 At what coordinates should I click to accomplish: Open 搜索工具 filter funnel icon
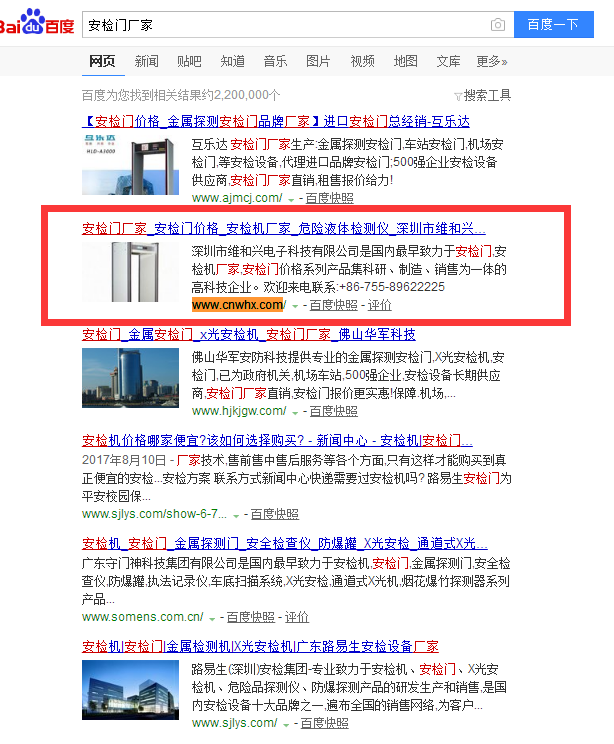(458, 97)
